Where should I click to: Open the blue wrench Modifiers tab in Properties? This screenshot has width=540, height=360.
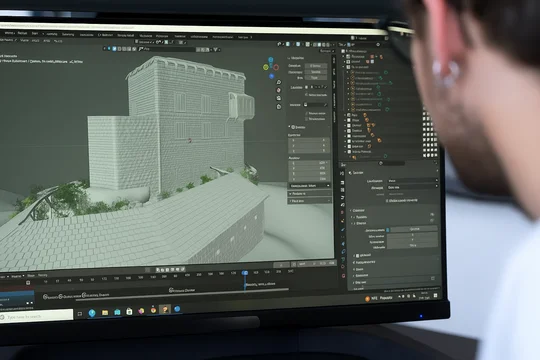tap(343, 229)
